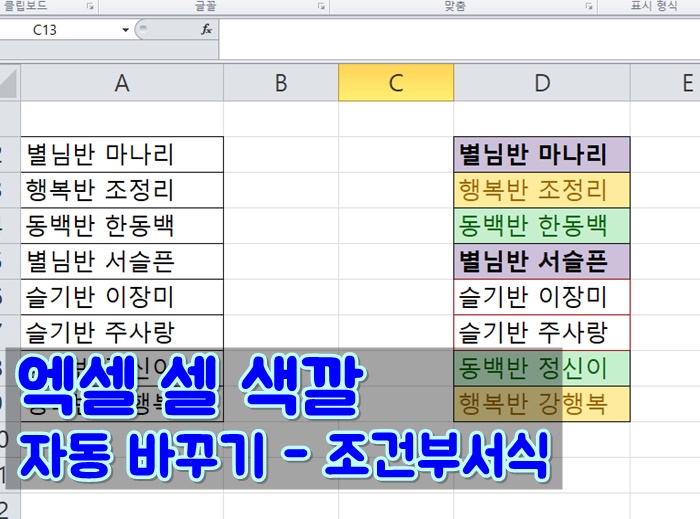Select purple cell '별님반 서슬픈' in column D
The width and height of the screenshot is (700, 519).
[542, 262]
